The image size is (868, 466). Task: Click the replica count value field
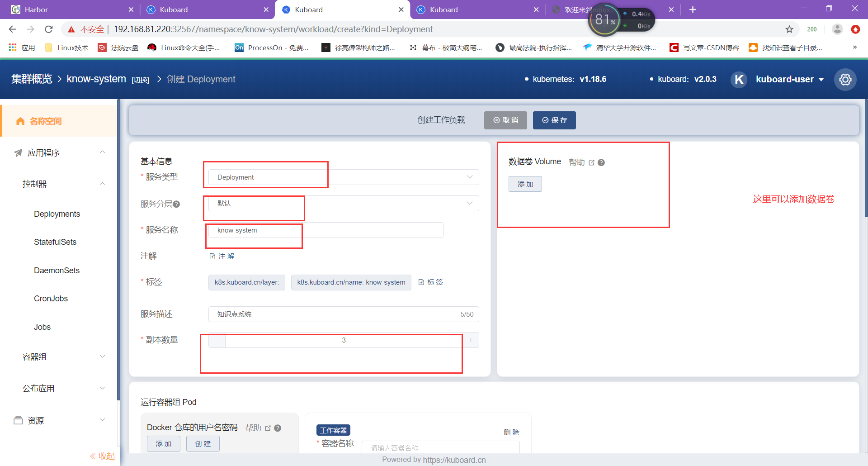pos(344,340)
